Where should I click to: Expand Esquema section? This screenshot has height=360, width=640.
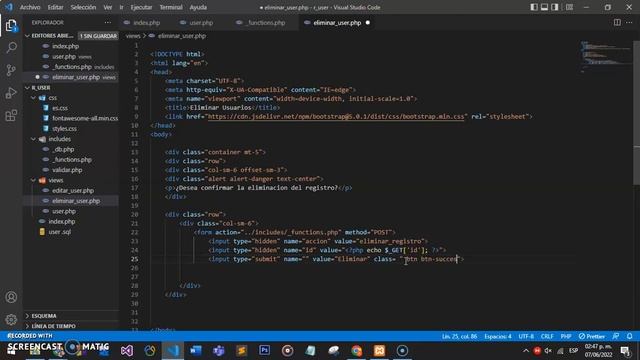click(x=44, y=316)
